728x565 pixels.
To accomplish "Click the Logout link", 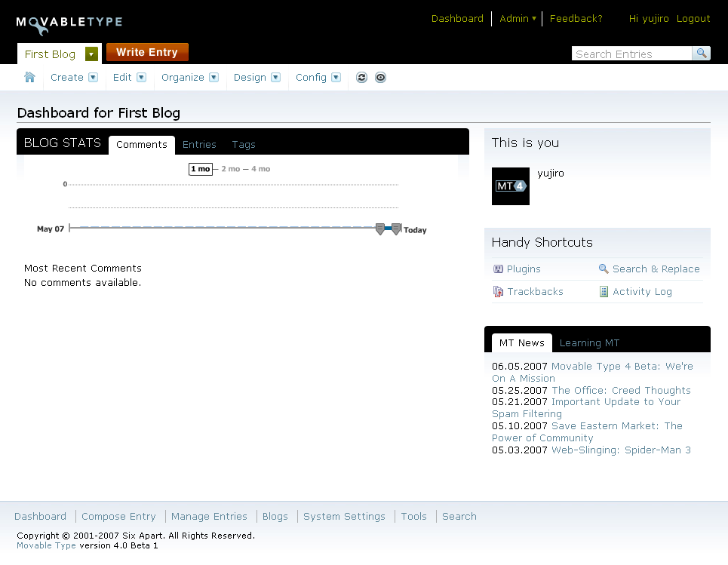I will [x=693, y=19].
